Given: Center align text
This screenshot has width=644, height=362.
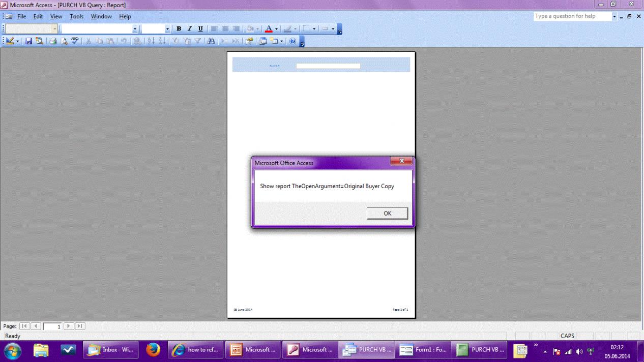Looking at the screenshot, I should [225, 29].
